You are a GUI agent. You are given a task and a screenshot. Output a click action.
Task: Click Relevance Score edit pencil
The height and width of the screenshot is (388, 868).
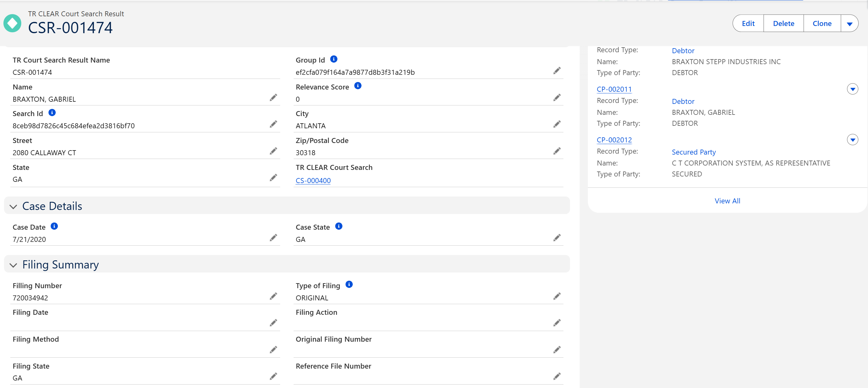click(557, 97)
